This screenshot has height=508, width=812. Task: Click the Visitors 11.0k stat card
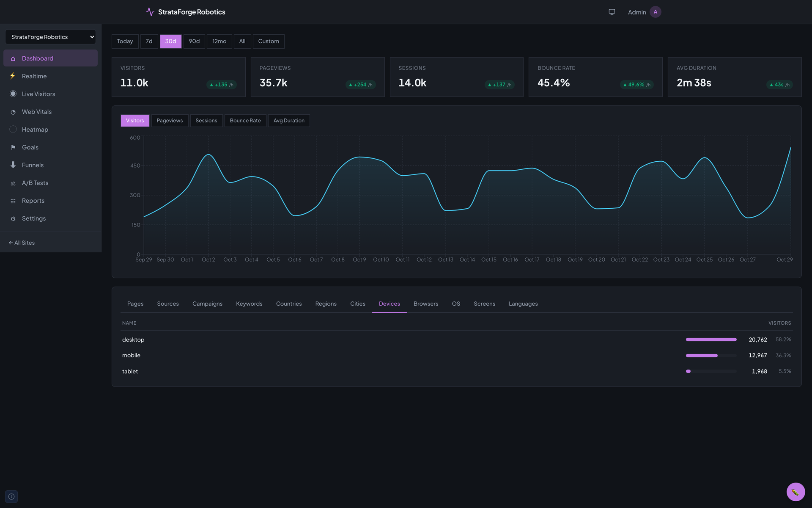178,77
